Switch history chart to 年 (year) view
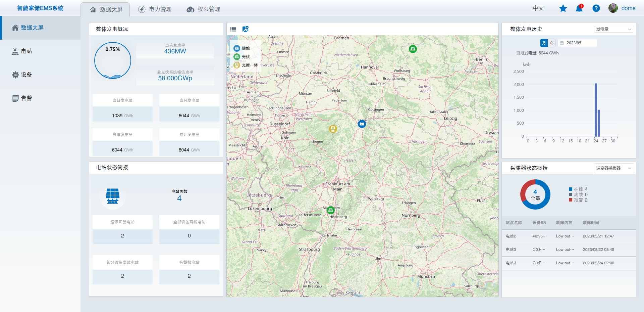The height and width of the screenshot is (312, 644). [552, 43]
